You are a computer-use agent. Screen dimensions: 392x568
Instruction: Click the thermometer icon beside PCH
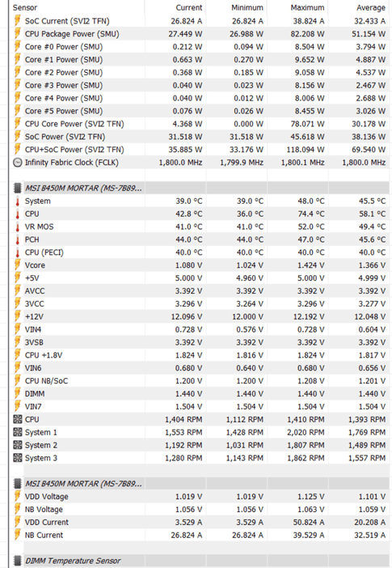(x=17, y=239)
